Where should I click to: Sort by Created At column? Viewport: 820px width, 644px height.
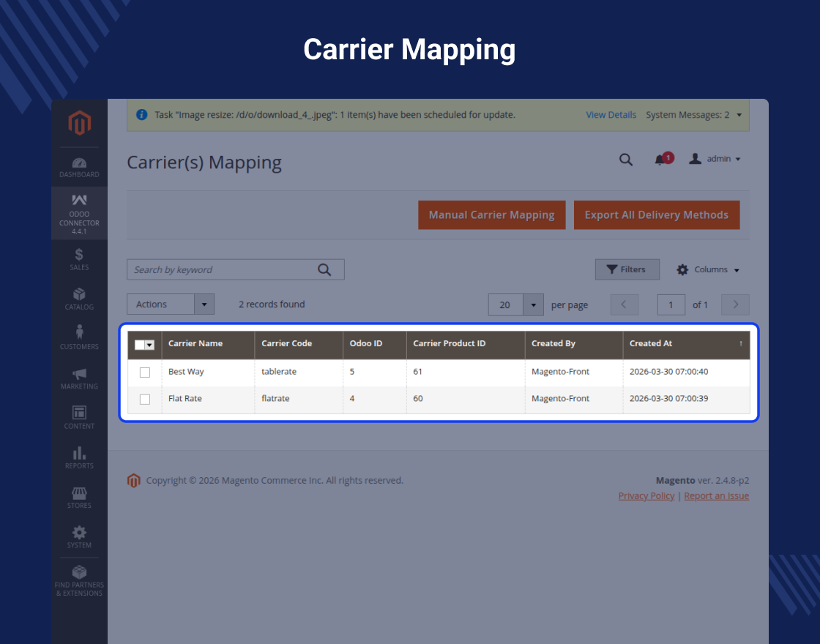coord(686,345)
